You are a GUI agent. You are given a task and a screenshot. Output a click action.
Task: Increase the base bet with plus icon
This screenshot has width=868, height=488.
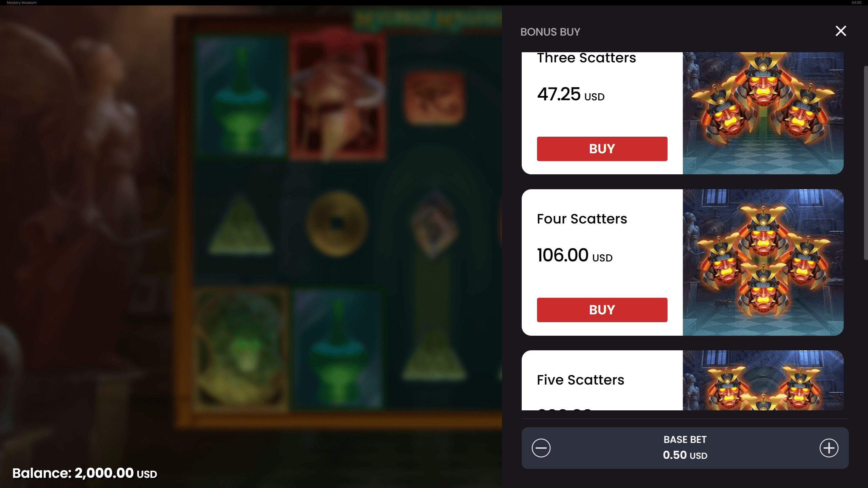point(829,448)
